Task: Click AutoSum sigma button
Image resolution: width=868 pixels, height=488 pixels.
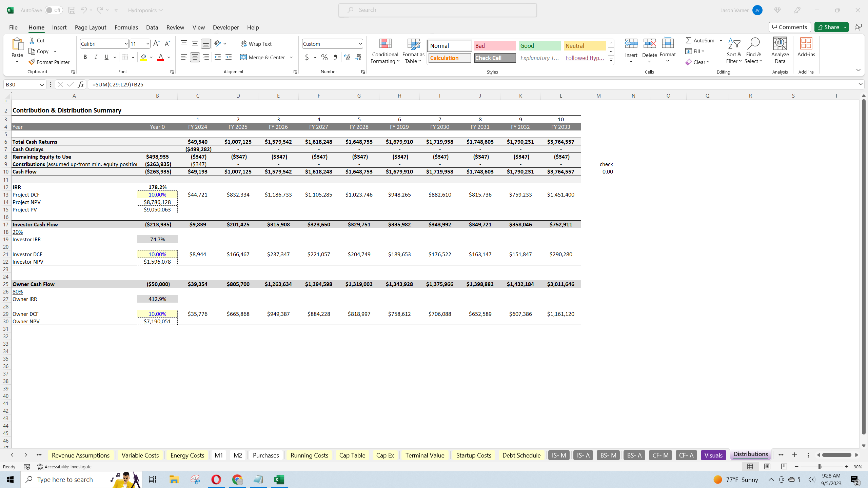Action: pos(700,40)
